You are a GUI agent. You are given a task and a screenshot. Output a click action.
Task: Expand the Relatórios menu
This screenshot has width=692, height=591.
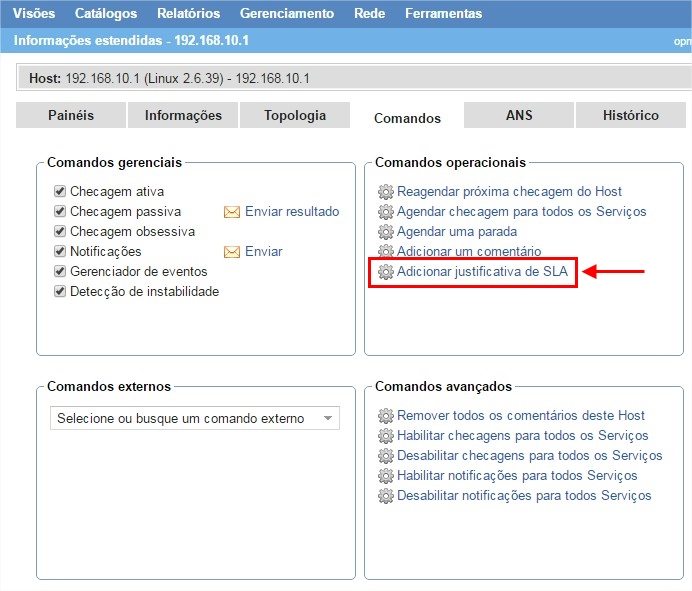pos(188,14)
